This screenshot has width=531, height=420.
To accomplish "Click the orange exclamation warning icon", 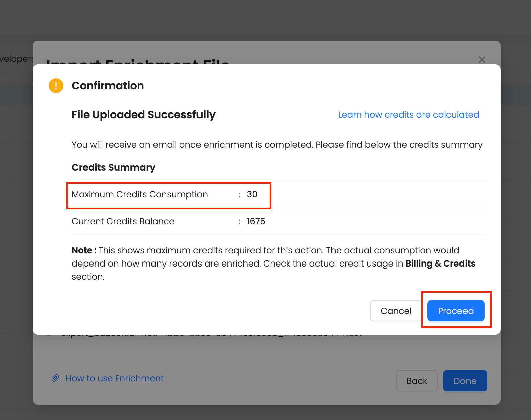I will (56, 86).
